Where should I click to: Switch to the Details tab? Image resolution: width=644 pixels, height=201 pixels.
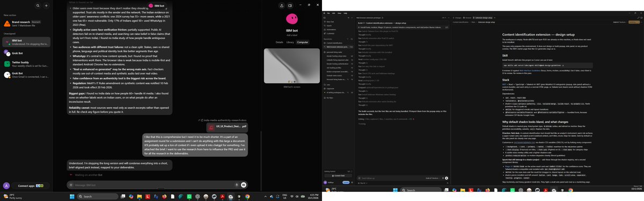[x=280, y=42]
